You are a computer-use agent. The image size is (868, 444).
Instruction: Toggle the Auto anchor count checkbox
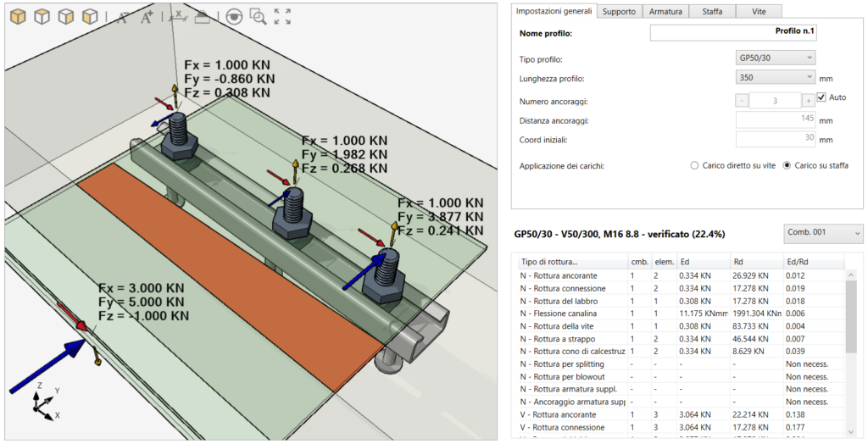821,97
